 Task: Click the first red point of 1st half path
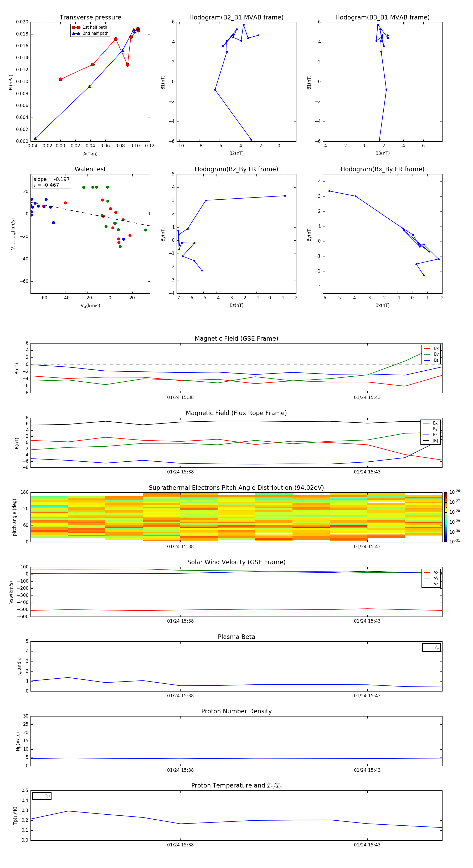[x=61, y=79]
